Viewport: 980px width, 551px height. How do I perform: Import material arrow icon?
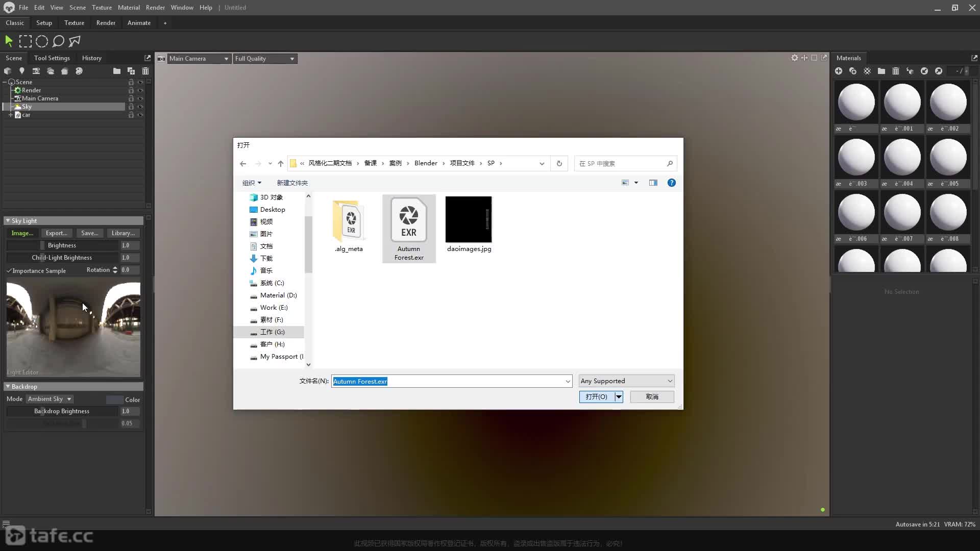924,71
